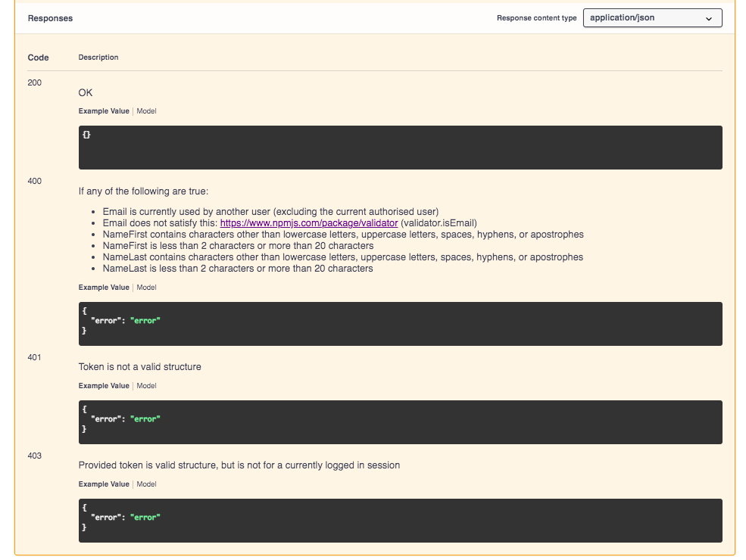Click the 403 status code label

[x=34, y=456]
